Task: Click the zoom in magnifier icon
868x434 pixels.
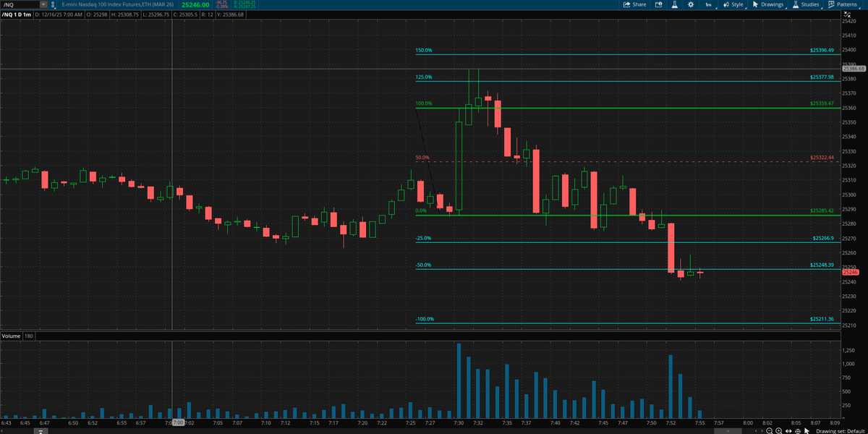Action: (779, 431)
